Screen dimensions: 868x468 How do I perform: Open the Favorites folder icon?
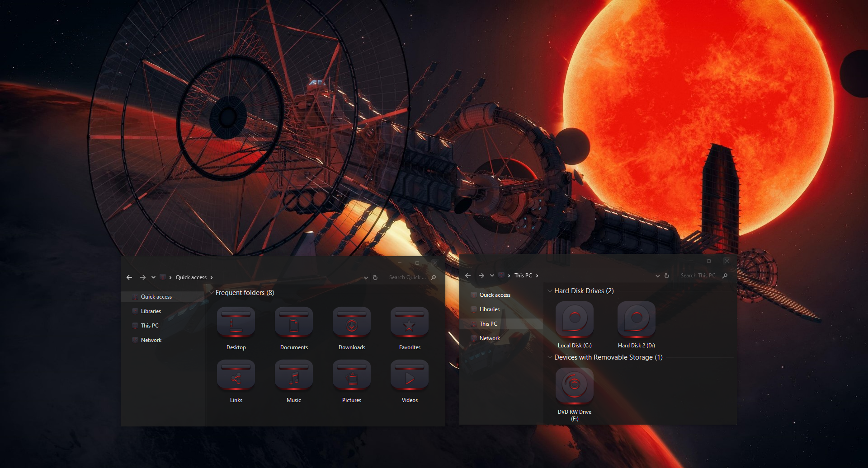tap(410, 322)
